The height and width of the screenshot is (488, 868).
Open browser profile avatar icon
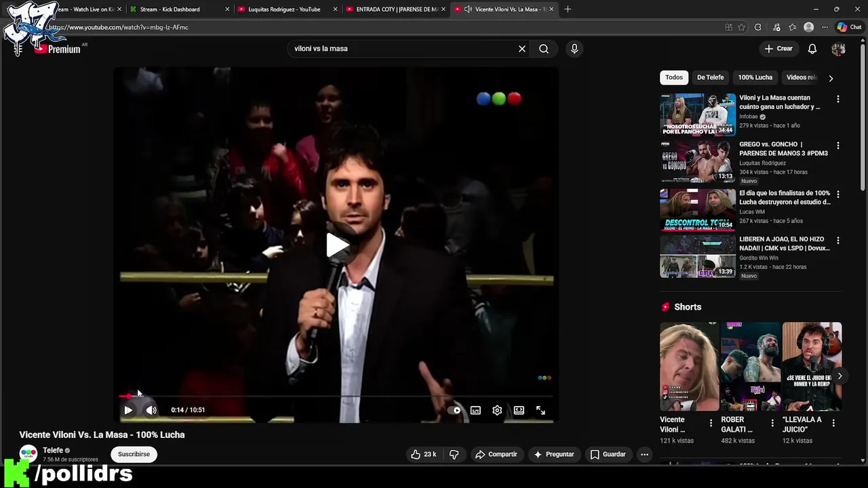(x=808, y=27)
